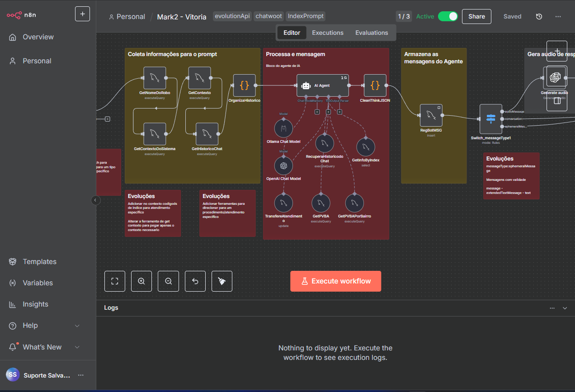Collapse the Logs panel chevron
Viewport: 575px width, 392px height.
(x=565, y=308)
